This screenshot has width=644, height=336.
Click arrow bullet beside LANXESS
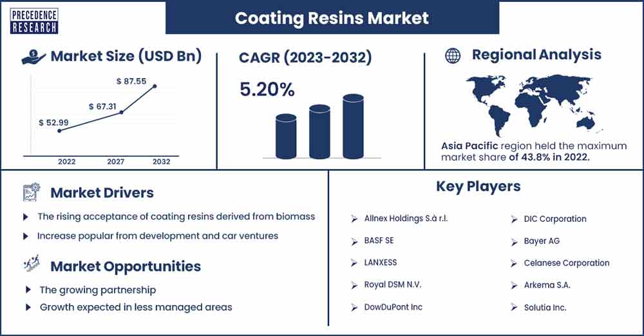click(x=354, y=262)
